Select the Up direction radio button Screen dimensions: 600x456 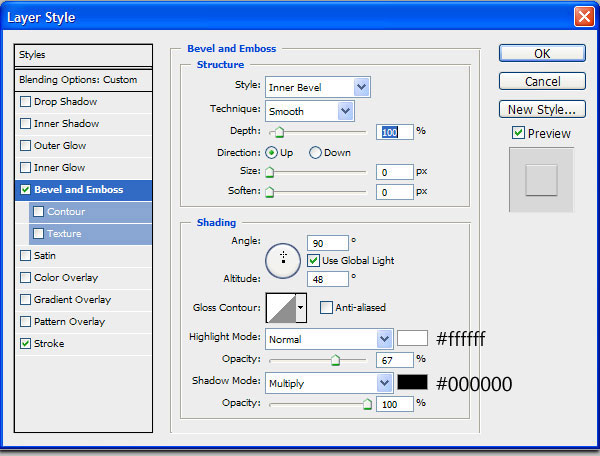pos(271,153)
